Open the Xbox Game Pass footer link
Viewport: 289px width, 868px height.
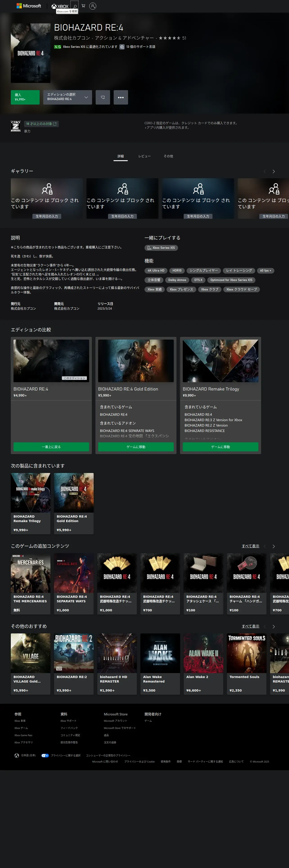tap(23, 735)
